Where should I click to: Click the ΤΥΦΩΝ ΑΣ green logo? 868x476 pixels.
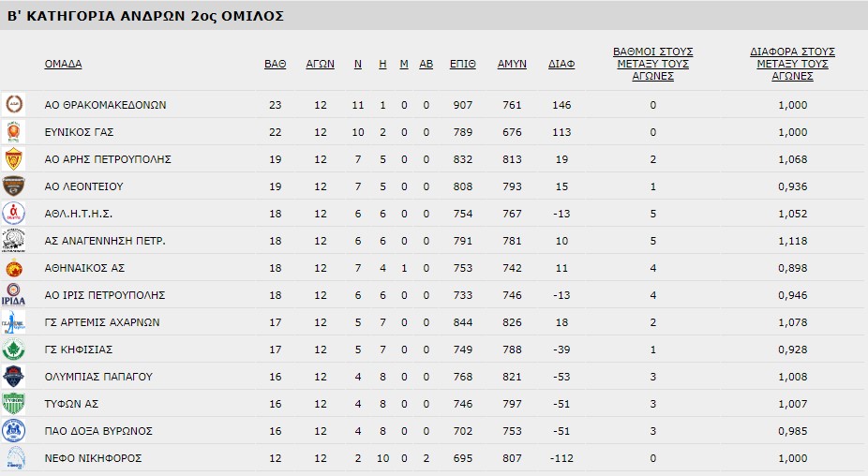click(x=15, y=404)
